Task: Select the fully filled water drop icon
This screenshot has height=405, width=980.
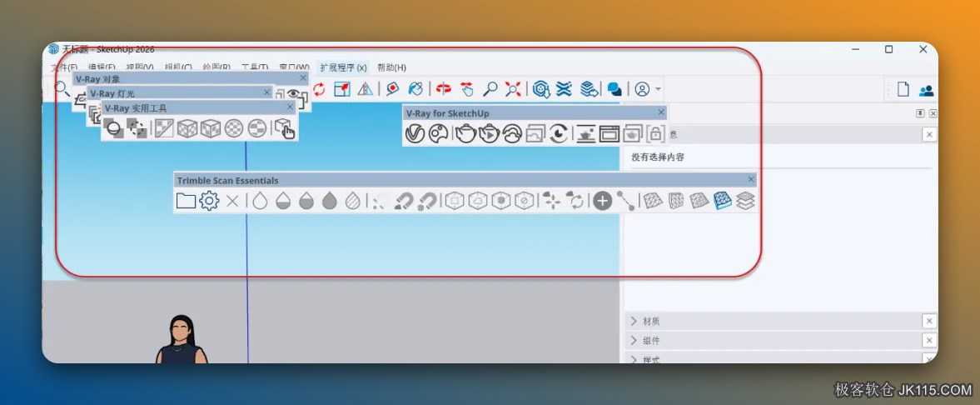Action: [330, 201]
